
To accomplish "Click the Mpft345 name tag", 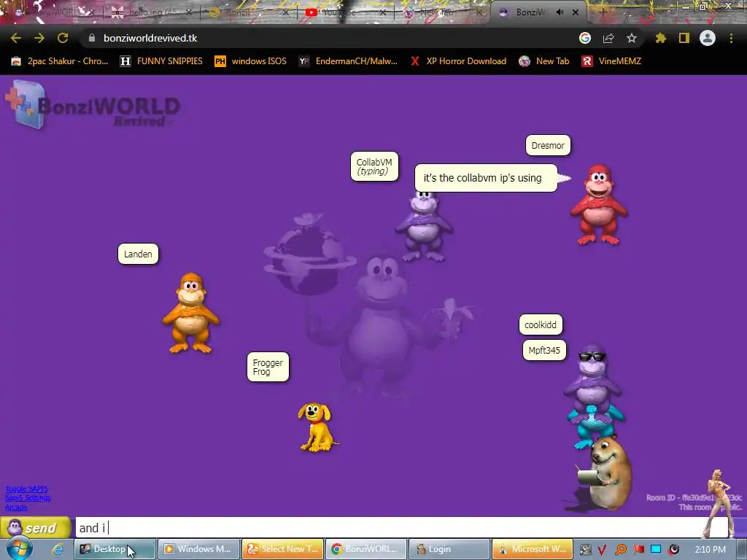I will click(x=544, y=351).
